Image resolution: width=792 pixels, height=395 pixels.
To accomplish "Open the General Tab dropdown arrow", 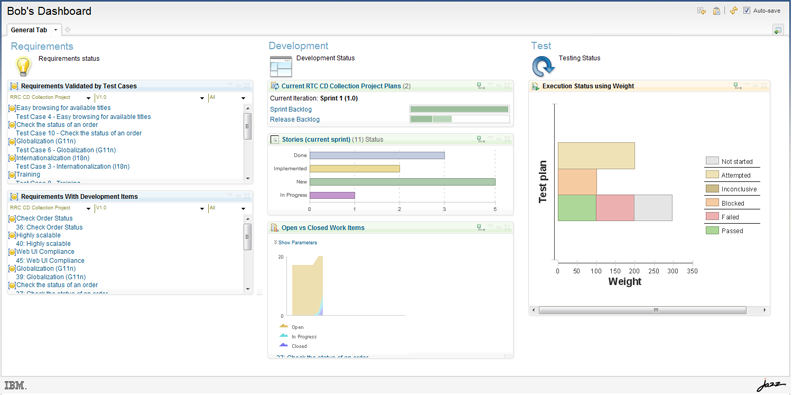I will pyautogui.click(x=56, y=30).
